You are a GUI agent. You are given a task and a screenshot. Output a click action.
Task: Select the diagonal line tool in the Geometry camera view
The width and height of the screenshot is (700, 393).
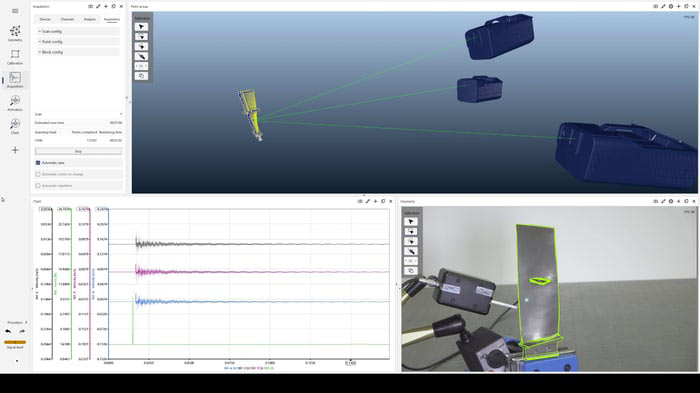pos(411,251)
